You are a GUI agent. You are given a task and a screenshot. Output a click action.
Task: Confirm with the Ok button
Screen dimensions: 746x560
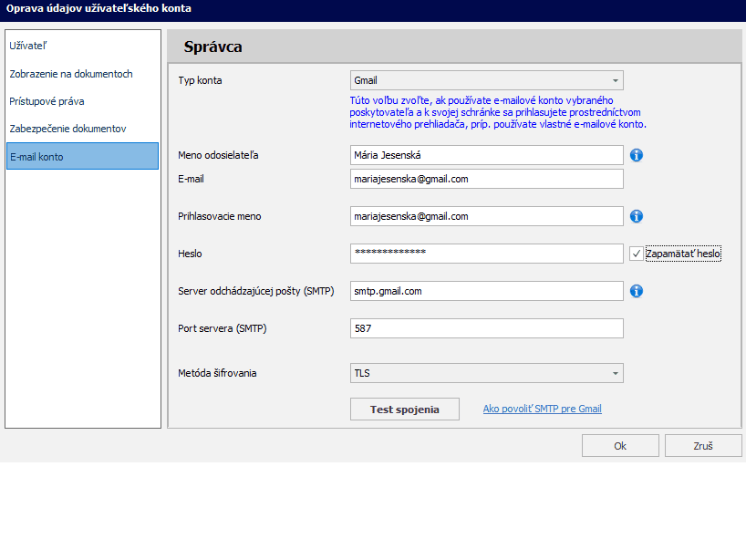(620, 446)
